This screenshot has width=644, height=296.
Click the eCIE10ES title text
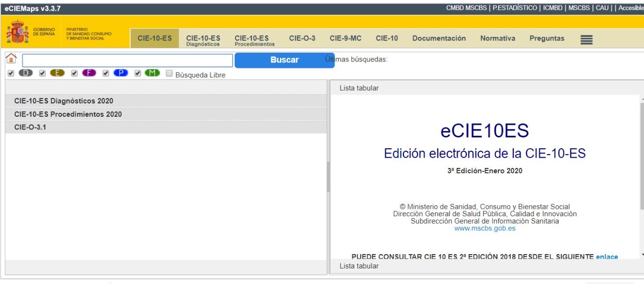[485, 132]
